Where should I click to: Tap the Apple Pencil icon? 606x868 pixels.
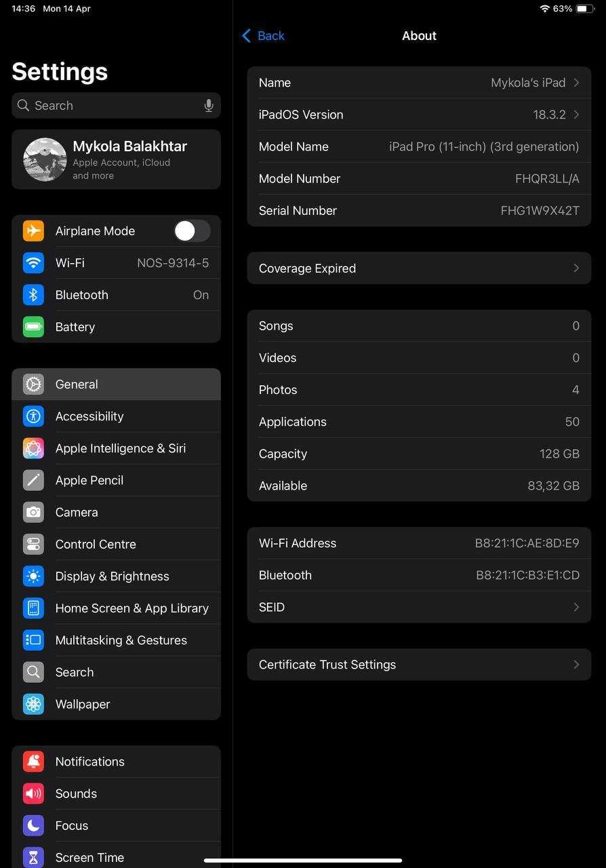coord(33,479)
